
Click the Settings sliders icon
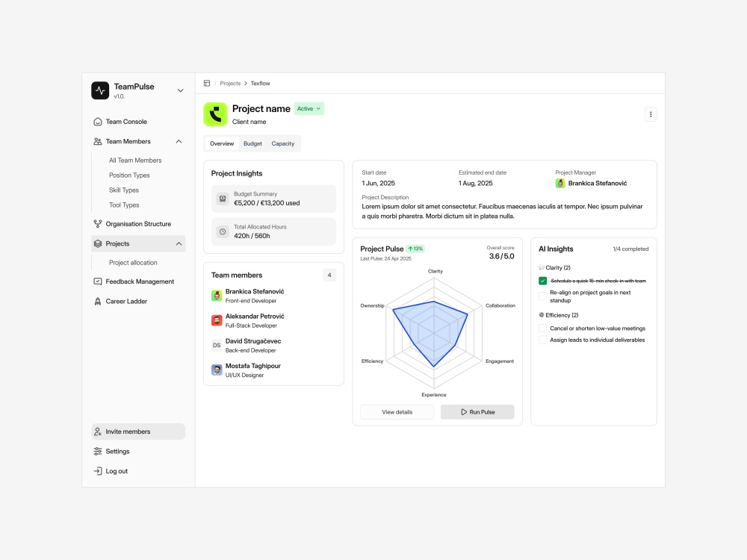[98, 452]
